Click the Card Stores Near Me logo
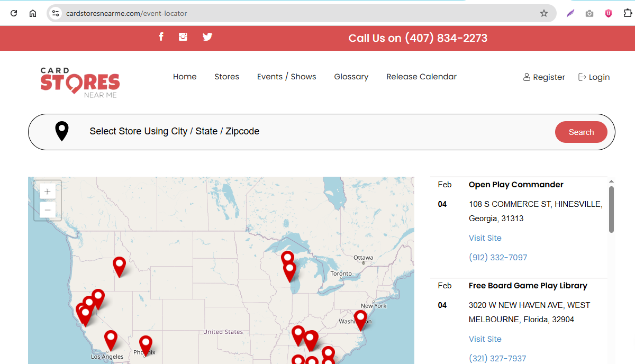The height and width of the screenshot is (364, 635). [x=79, y=81]
